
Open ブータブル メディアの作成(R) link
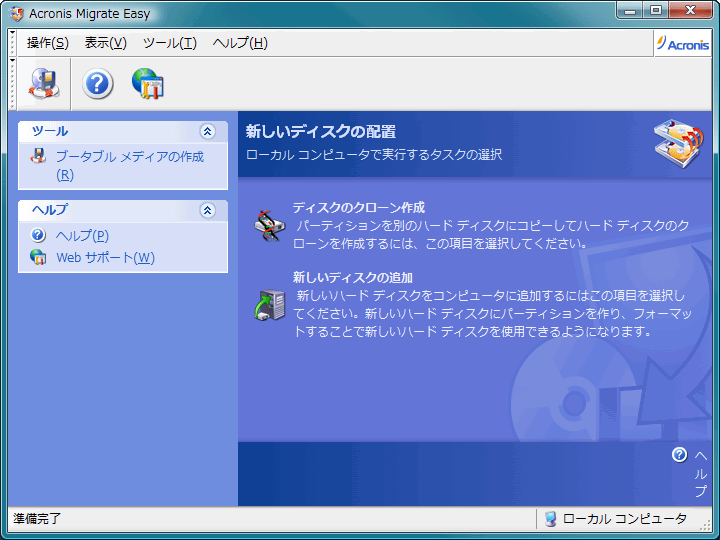point(130,166)
